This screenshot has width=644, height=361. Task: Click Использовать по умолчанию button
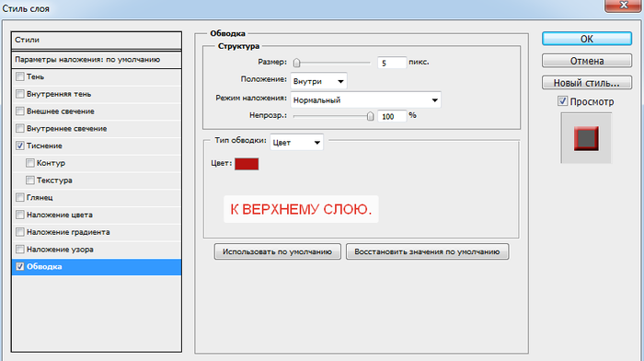pos(277,251)
